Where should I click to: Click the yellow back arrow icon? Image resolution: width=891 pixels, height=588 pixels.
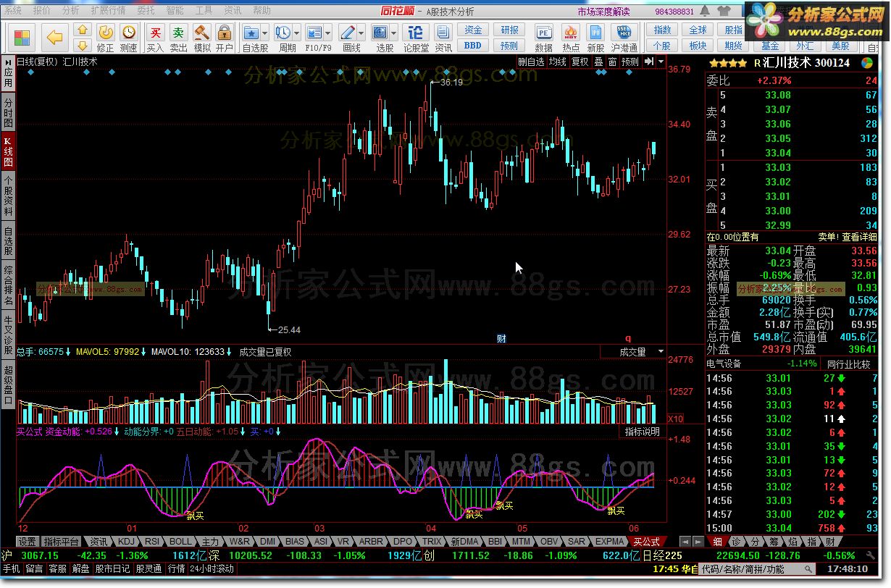pos(54,36)
